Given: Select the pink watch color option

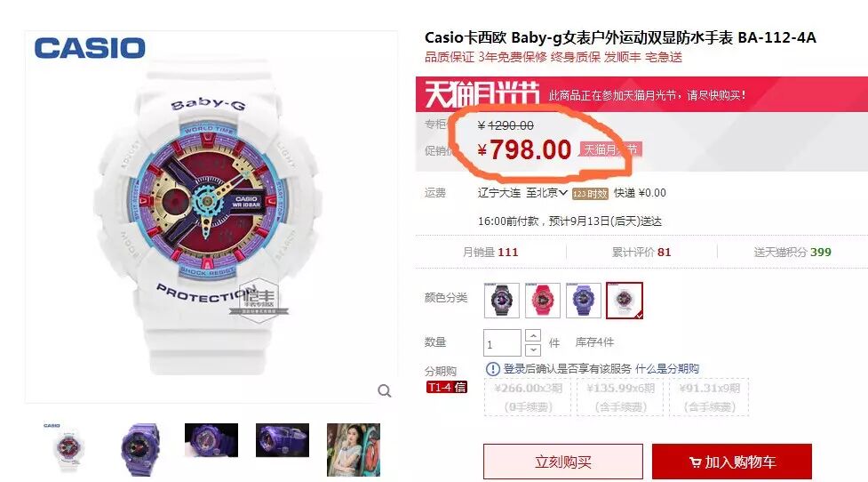Looking at the screenshot, I should coord(543,301).
